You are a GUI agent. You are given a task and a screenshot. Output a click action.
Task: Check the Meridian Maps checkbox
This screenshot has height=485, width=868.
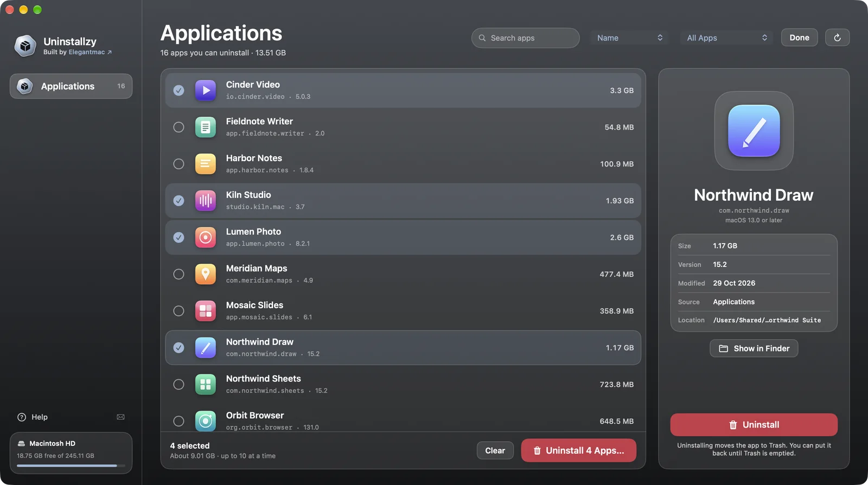[178, 275]
